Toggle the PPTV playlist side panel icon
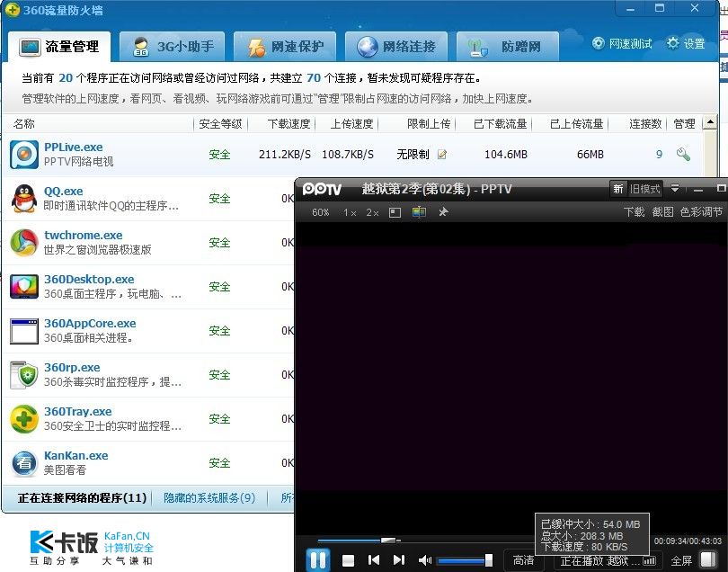 (x=708, y=559)
